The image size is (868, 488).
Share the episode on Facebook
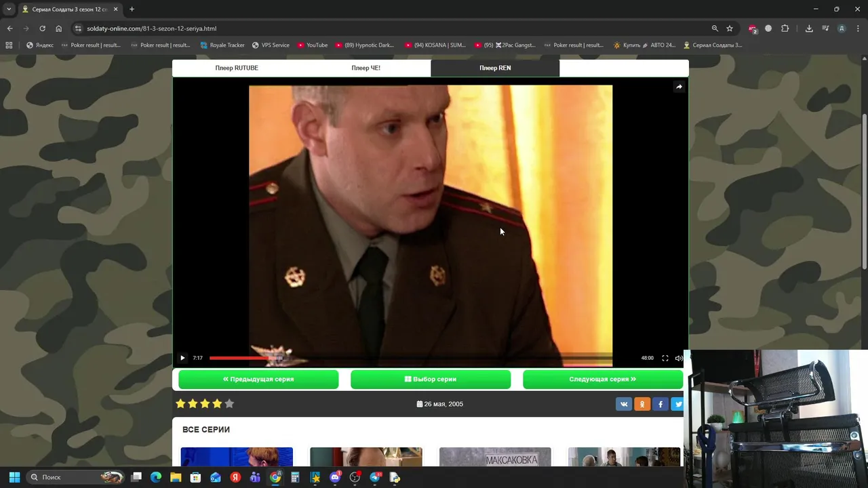660,404
